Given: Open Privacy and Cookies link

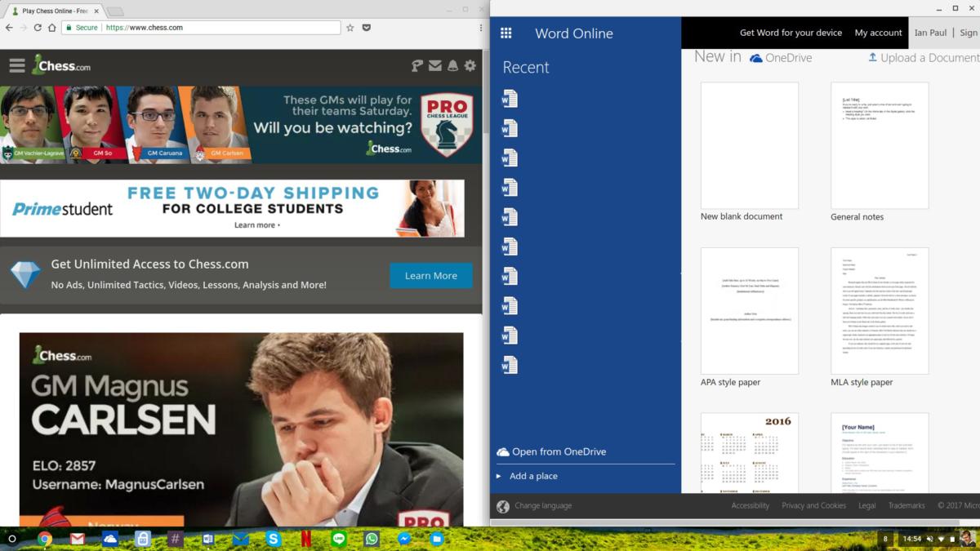Looking at the screenshot, I should [813, 506].
